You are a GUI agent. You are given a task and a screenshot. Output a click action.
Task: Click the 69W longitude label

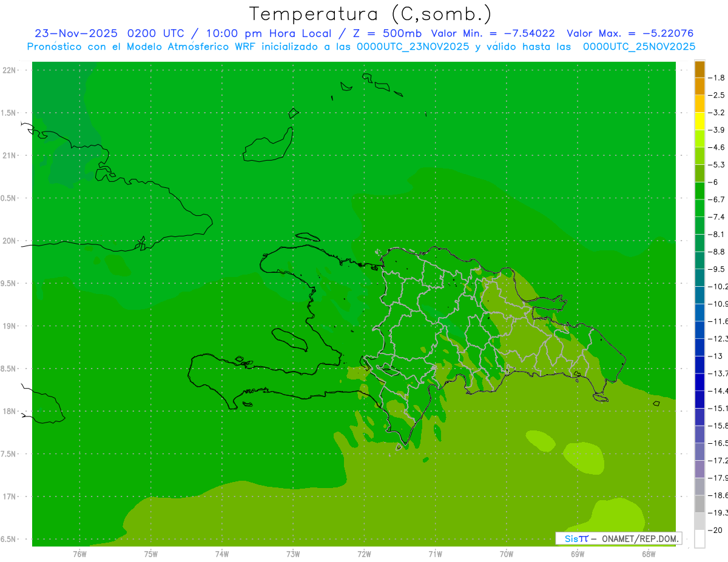coord(578,554)
